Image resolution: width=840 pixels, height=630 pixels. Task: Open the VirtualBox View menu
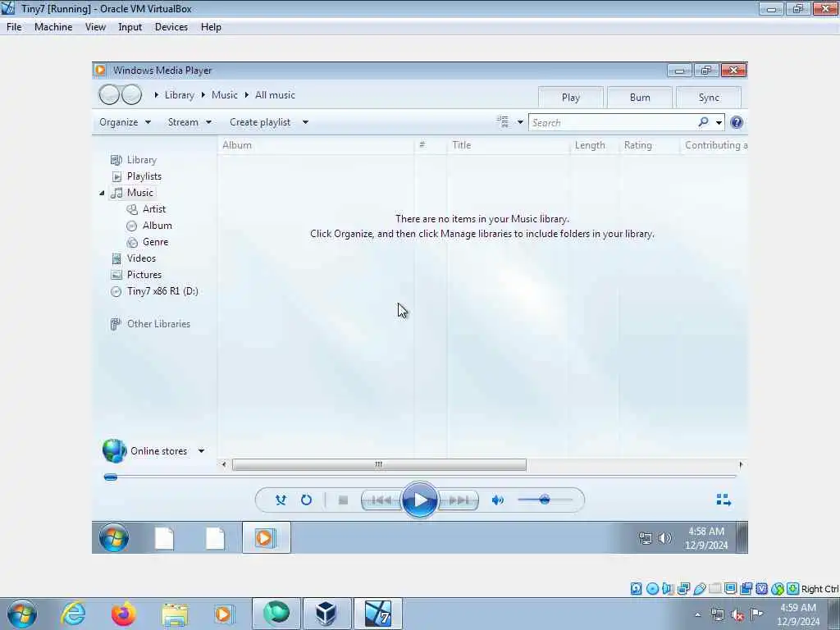pyautogui.click(x=95, y=27)
